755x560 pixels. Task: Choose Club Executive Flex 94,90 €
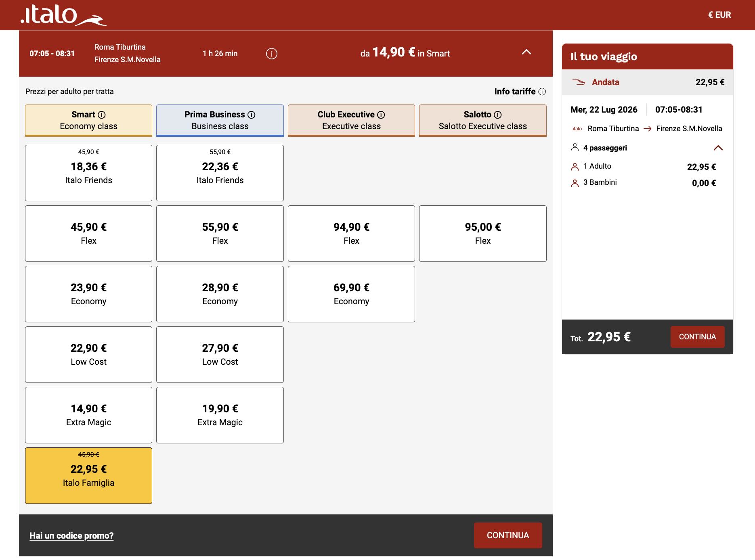351,234
